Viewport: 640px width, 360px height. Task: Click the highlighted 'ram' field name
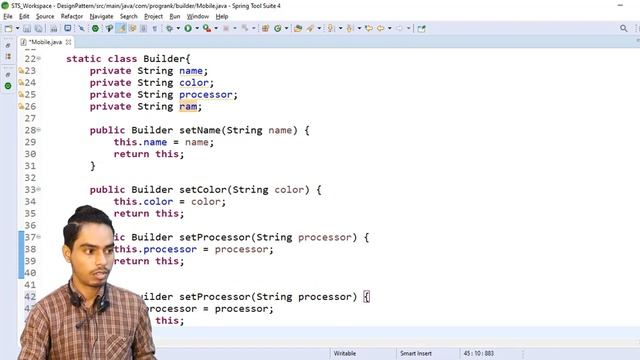point(188,107)
